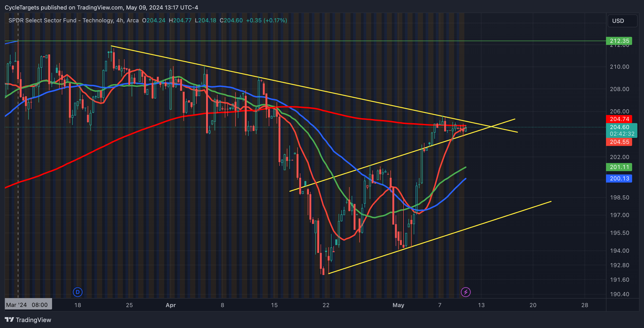Click the May label on the time axis

(x=398, y=305)
